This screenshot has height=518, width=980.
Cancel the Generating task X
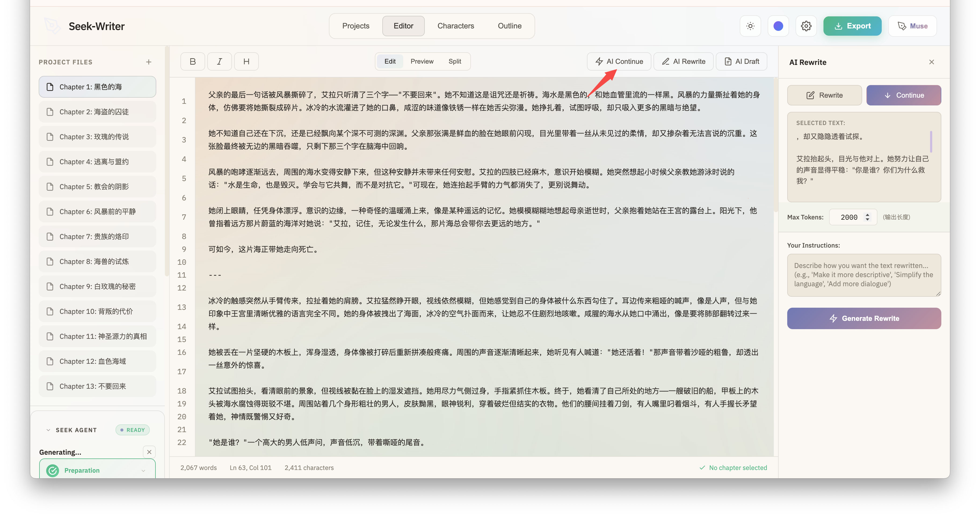pyautogui.click(x=149, y=452)
